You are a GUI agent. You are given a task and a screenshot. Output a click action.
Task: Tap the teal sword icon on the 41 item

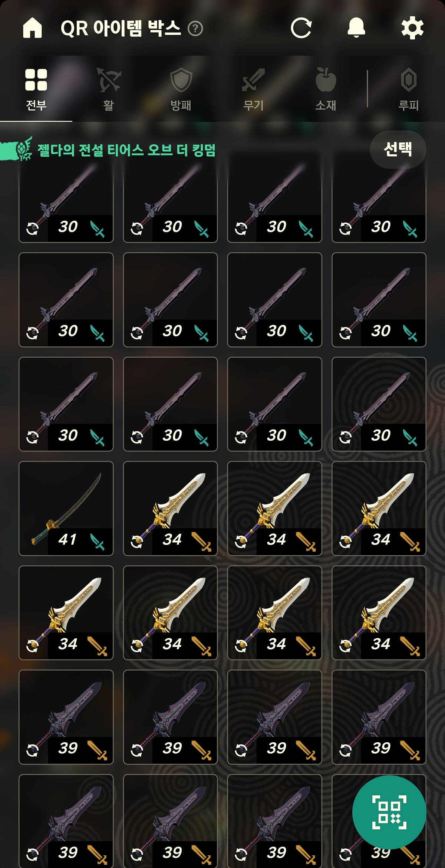pos(98,541)
